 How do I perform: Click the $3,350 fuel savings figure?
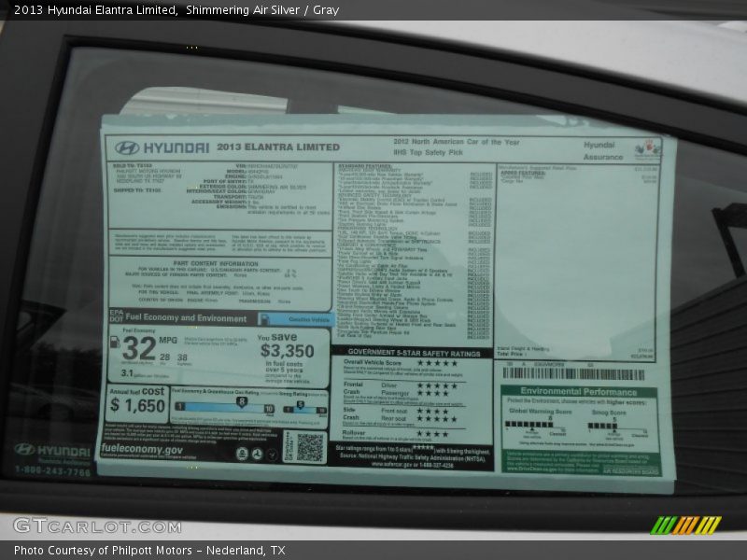(287, 351)
